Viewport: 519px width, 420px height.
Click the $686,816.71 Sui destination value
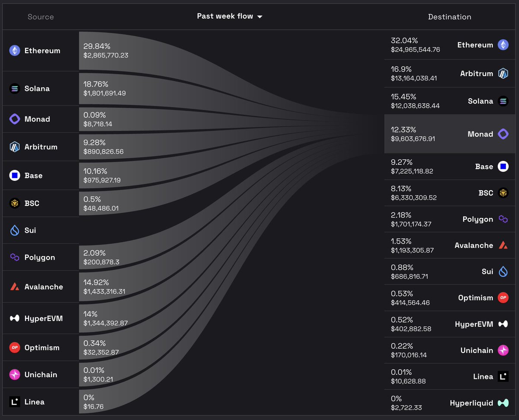pyautogui.click(x=409, y=276)
